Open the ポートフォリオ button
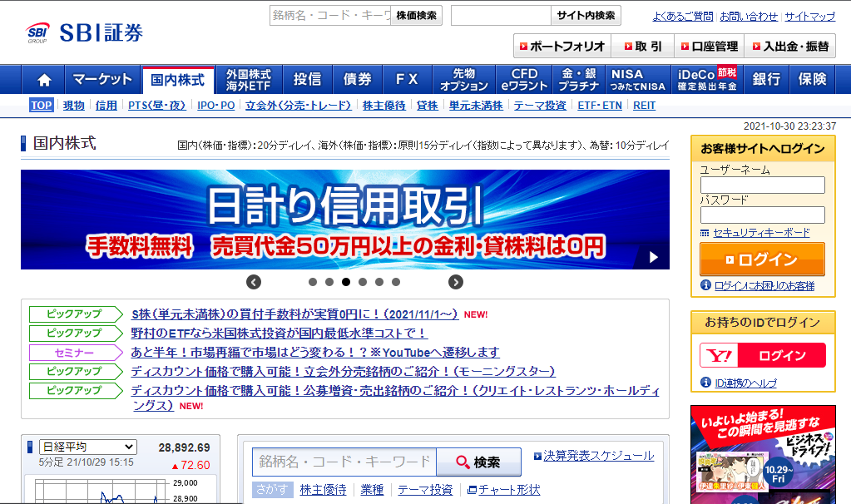The width and height of the screenshot is (851, 504). 562,46
